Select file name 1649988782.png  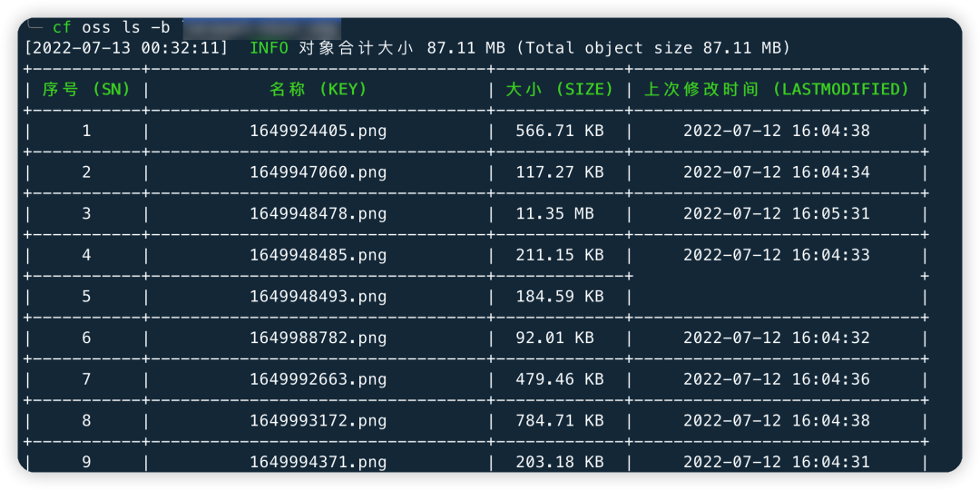318,338
